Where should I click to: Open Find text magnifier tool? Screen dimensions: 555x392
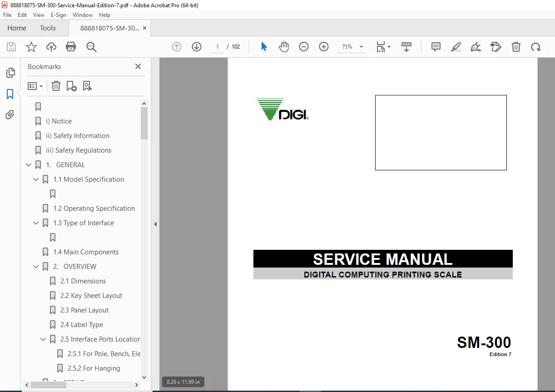tap(91, 47)
